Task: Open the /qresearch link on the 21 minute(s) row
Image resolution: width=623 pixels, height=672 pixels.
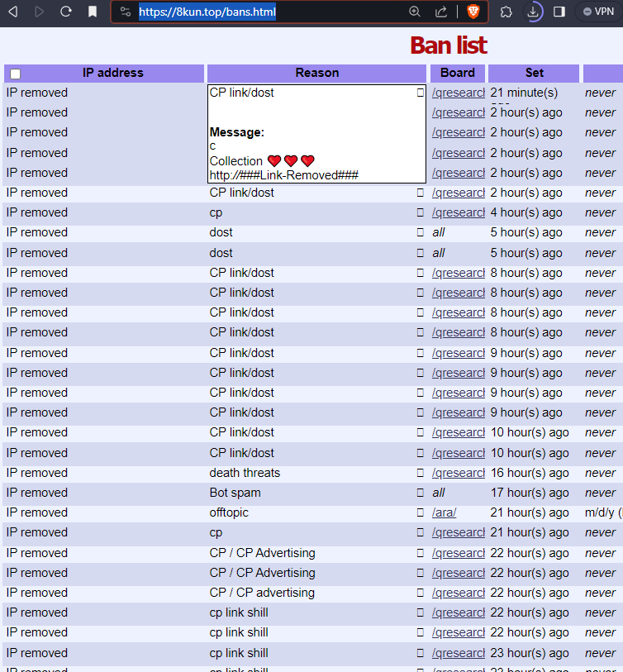Action: click(x=459, y=93)
